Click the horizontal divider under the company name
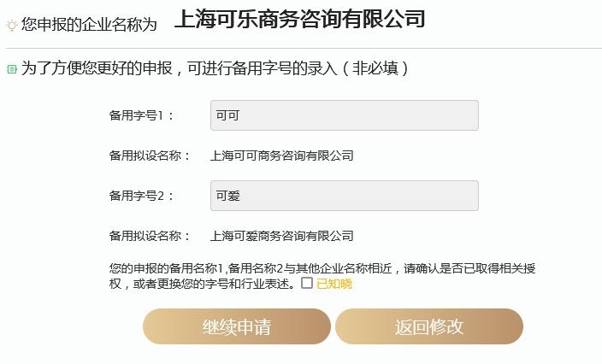 click(301, 48)
